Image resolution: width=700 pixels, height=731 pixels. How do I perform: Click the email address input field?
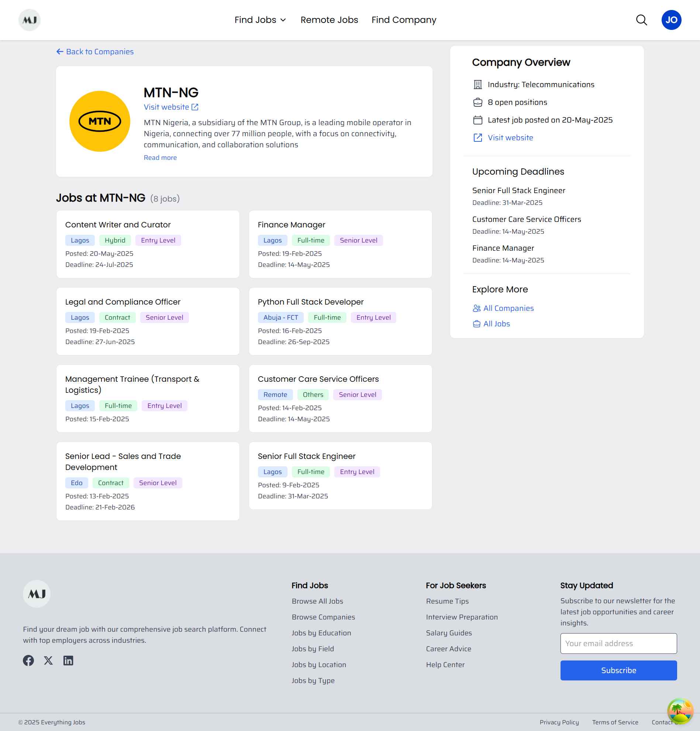[618, 643]
